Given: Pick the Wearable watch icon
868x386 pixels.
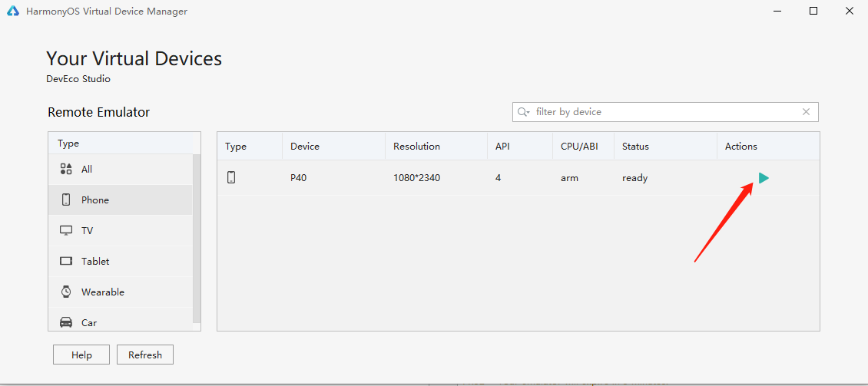Looking at the screenshot, I should point(66,292).
